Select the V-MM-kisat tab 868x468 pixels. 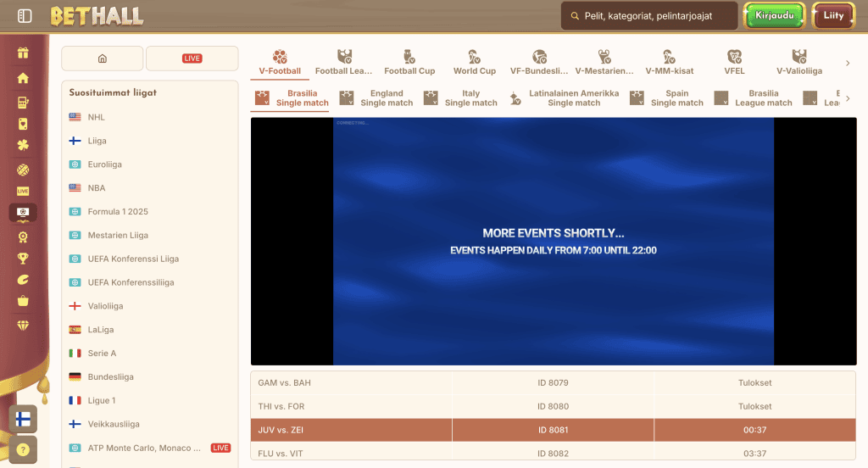pyautogui.click(x=670, y=63)
